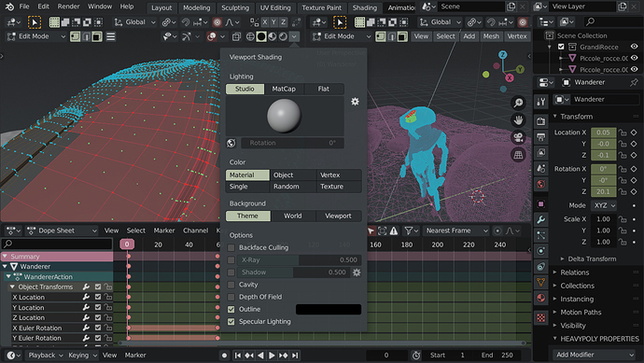Click the studio light settings gear
This screenshot has height=363, width=644.
356,102
